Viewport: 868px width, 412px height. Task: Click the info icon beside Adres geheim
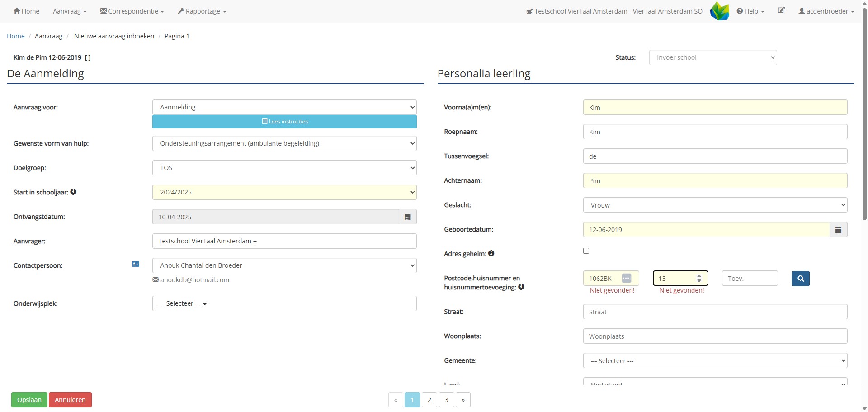(491, 253)
